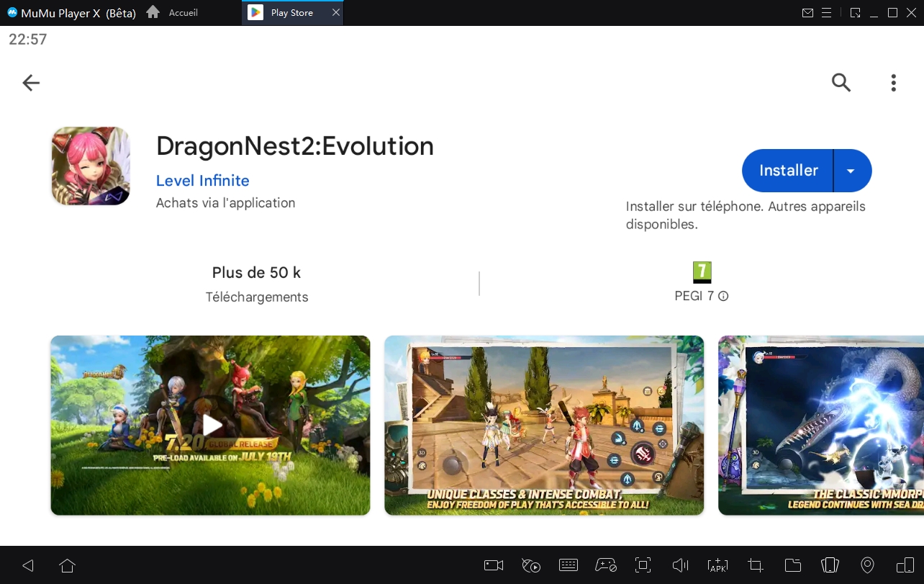
Task: Expand the install options arrow next to Installer
Action: click(x=851, y=171)
